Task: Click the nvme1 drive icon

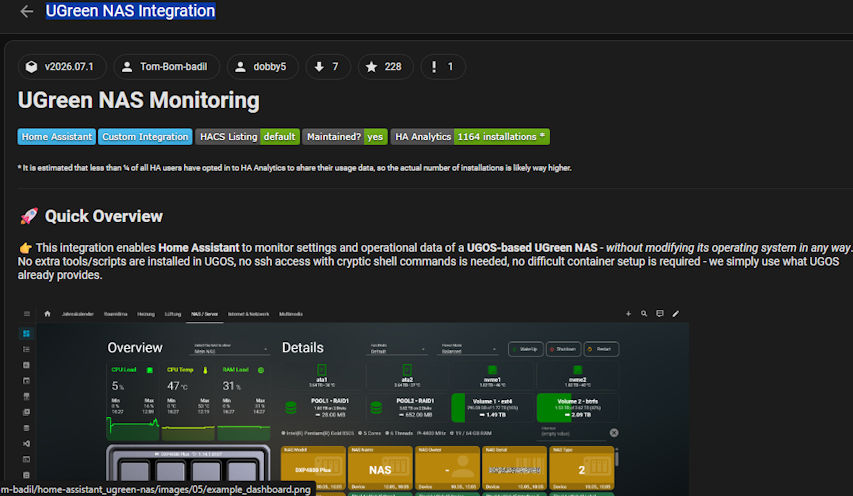Action: pos(492,370)
